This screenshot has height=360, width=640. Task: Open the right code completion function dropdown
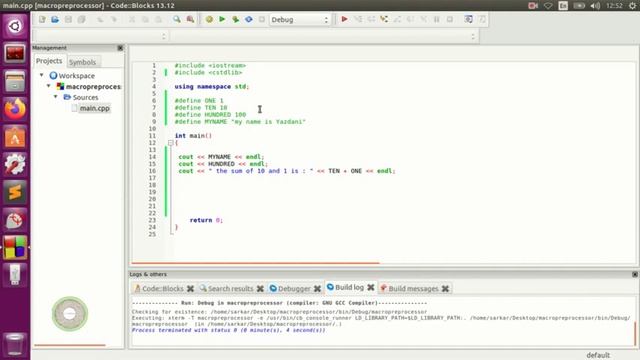pos(323,36)
